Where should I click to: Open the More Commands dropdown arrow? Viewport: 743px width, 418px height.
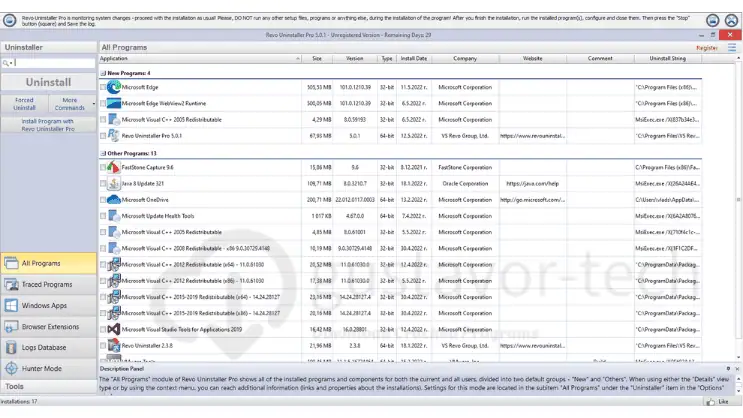click(x=94, y=104)
